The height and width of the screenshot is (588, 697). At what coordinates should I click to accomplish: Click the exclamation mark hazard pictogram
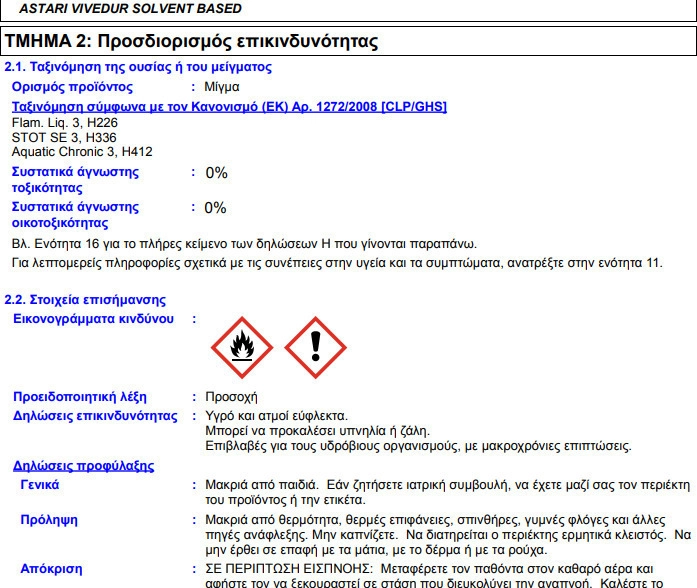(315, 348)
